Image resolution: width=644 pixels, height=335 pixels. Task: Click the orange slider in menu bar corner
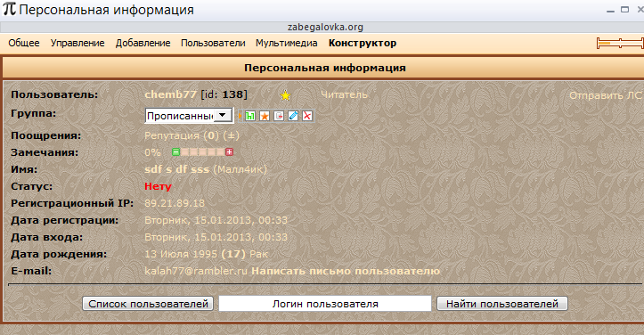coord(620,43)
